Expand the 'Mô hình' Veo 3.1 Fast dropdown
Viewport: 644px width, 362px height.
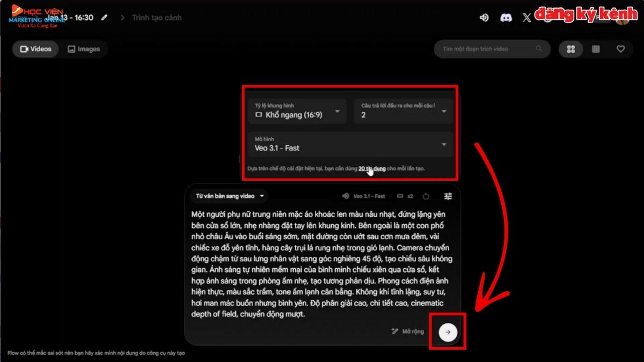(x=349, y=144)
